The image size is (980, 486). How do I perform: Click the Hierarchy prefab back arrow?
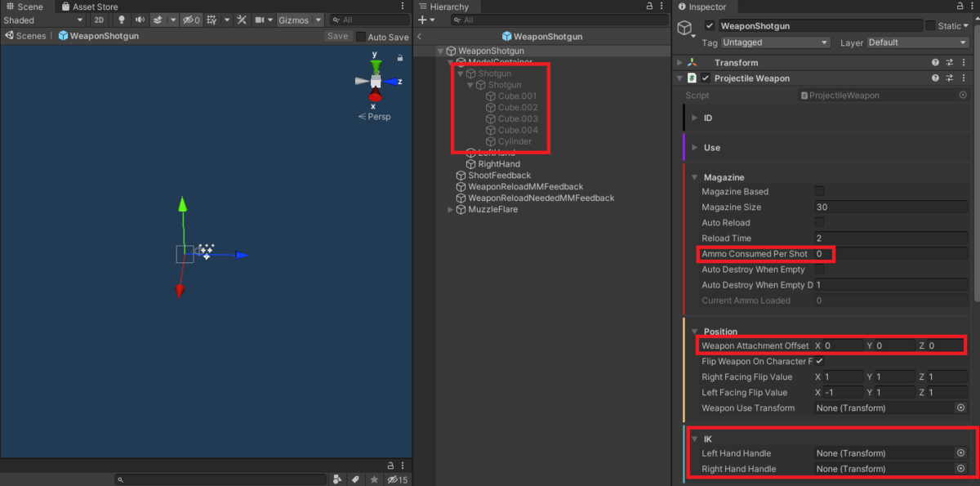click(x=419, y=36)
